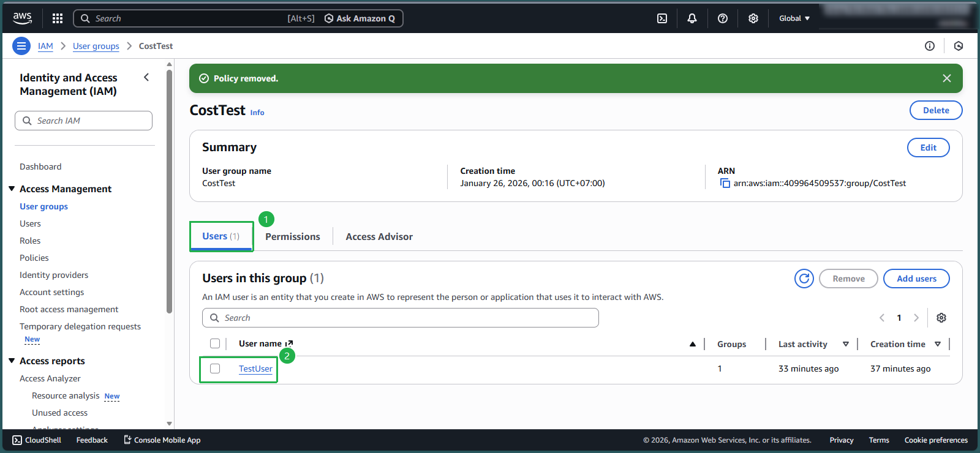Open the Global region dropdown
980x453 pixels.
point(794,18)
